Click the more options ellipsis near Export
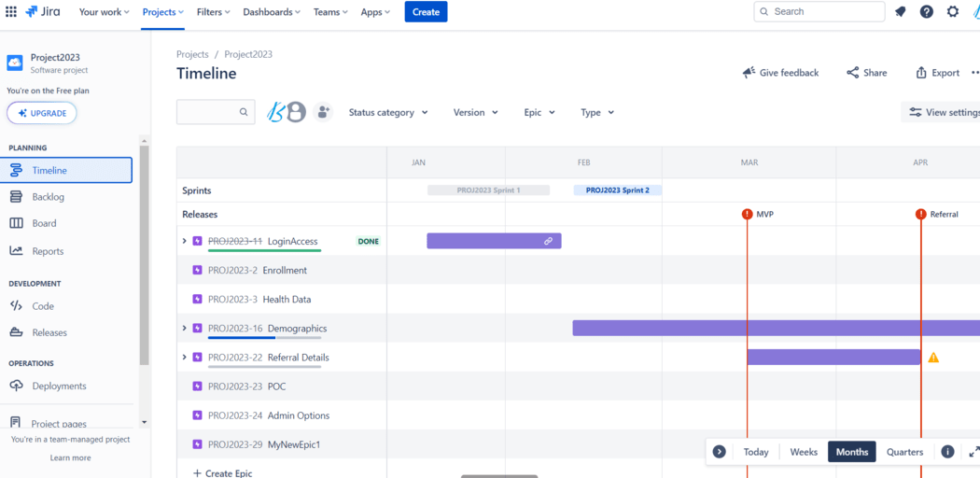This screenshot has width=980, height=478. tap(975, 73)
